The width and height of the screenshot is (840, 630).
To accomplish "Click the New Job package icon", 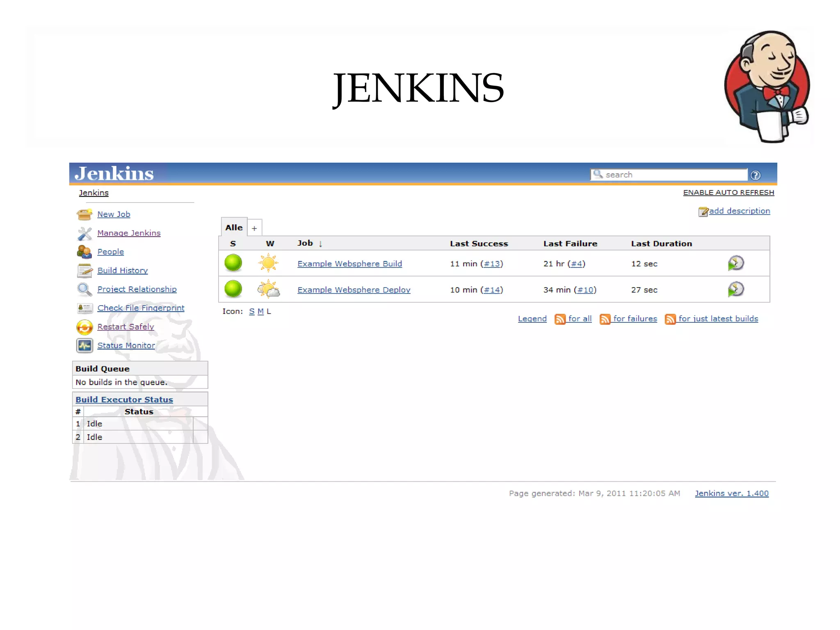I will pyautogui.click(x=84, y=214).
